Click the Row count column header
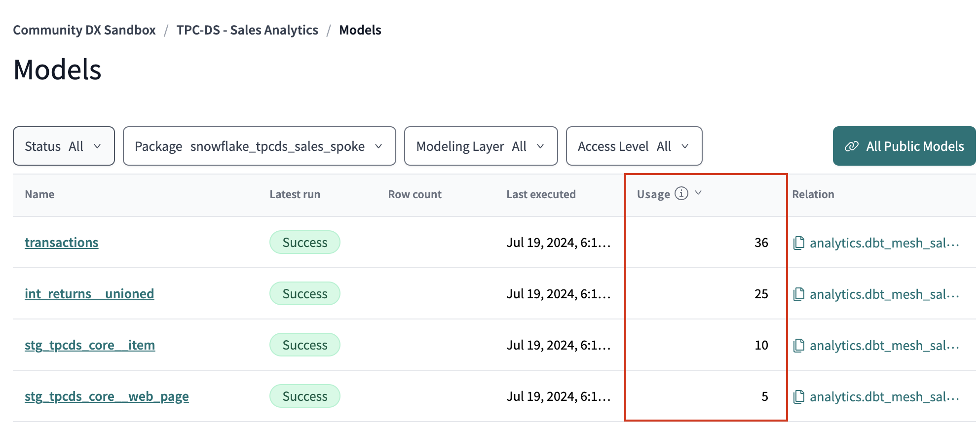Viewport: 980px width, 425px height. (x=415, y=194)
